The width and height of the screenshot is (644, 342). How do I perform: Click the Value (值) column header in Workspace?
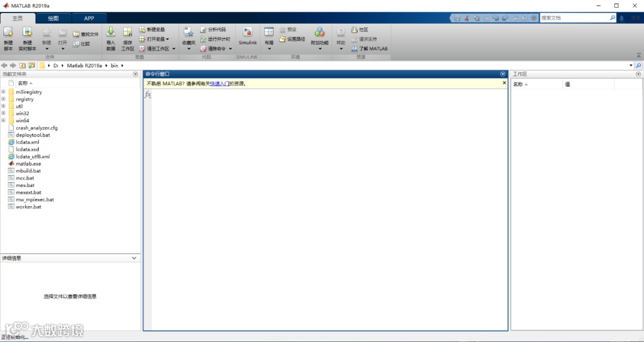(x=588, y=84)
